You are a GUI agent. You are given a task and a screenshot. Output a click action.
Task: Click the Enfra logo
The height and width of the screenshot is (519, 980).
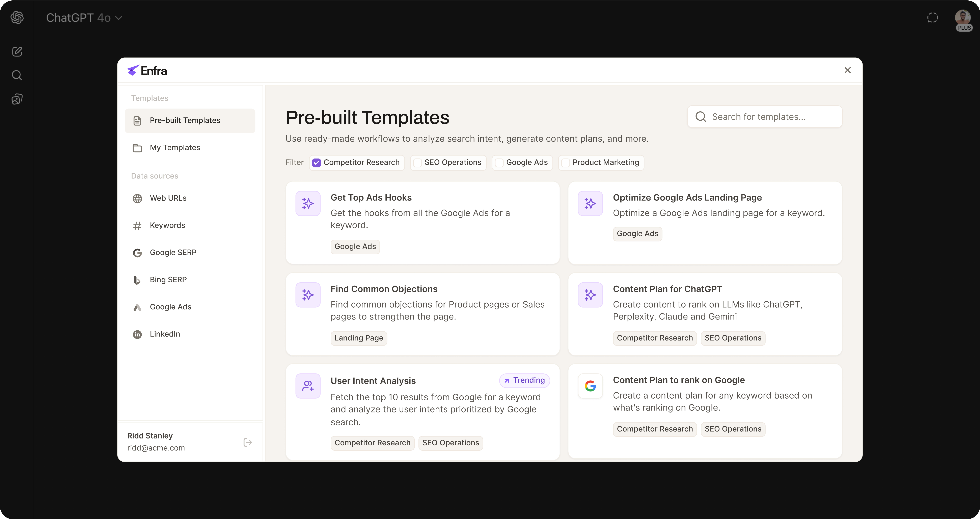pyautogui.click(x=147, y=70)
